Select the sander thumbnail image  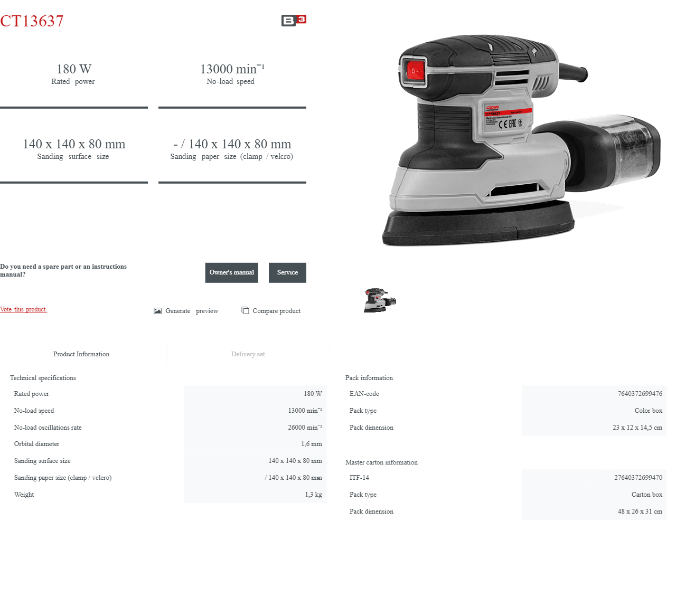point(379,300)
